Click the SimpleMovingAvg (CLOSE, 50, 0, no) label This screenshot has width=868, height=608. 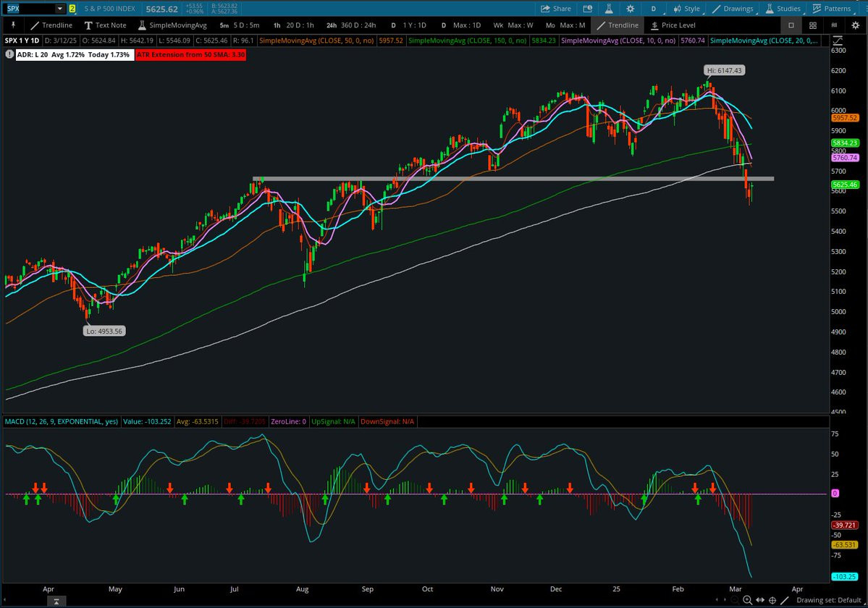tap(318, 41)
